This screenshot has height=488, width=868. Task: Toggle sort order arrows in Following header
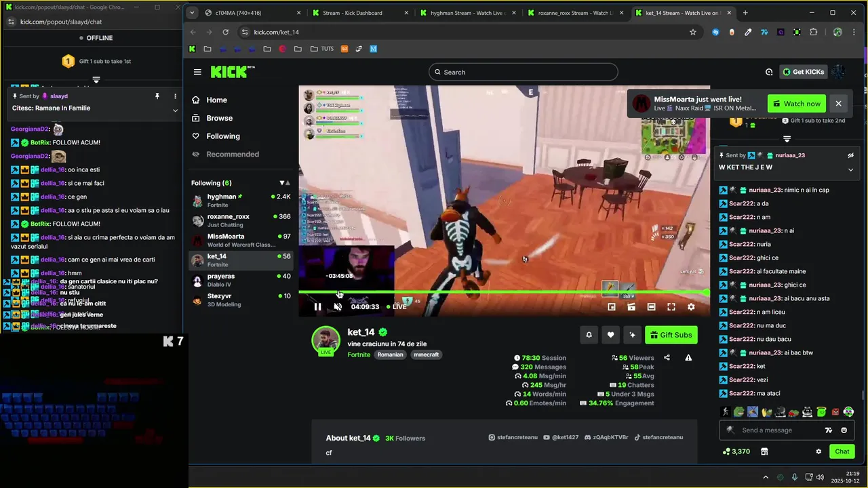[x=285, y=183]
